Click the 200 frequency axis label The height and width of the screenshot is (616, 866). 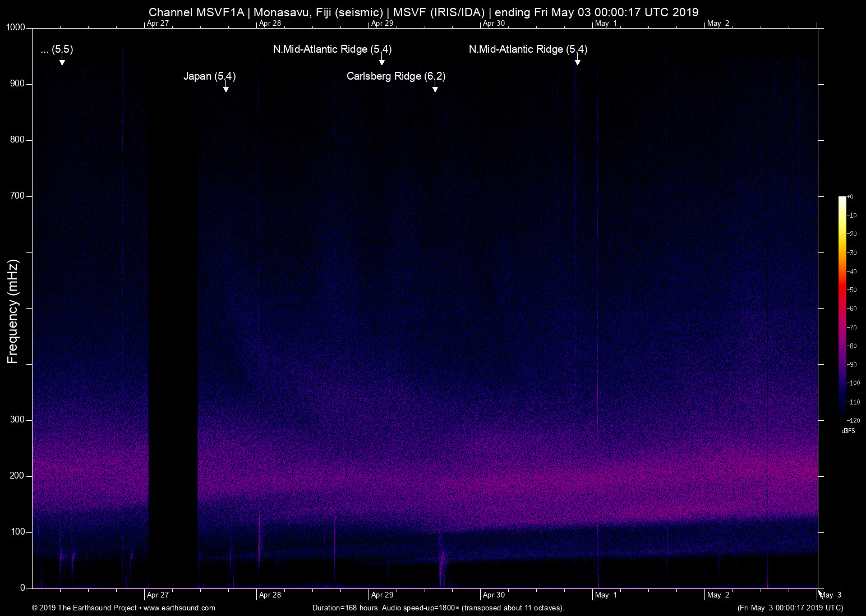[18, 476]
